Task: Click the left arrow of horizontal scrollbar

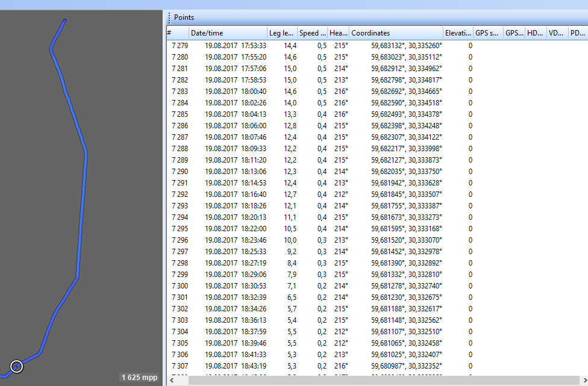Action: pos(172,380)
